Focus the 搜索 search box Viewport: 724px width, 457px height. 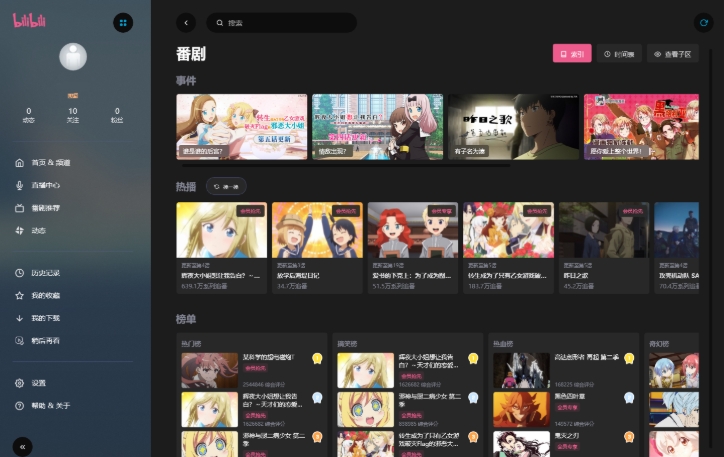[281, 23]
